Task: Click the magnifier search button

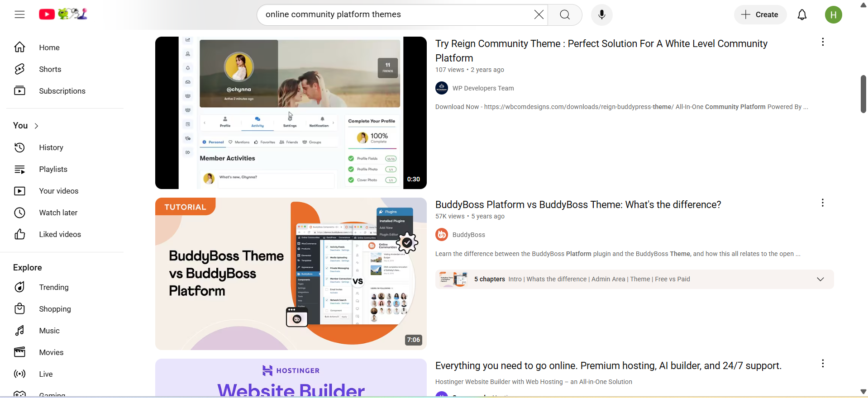Action: (x=565, y=15)
